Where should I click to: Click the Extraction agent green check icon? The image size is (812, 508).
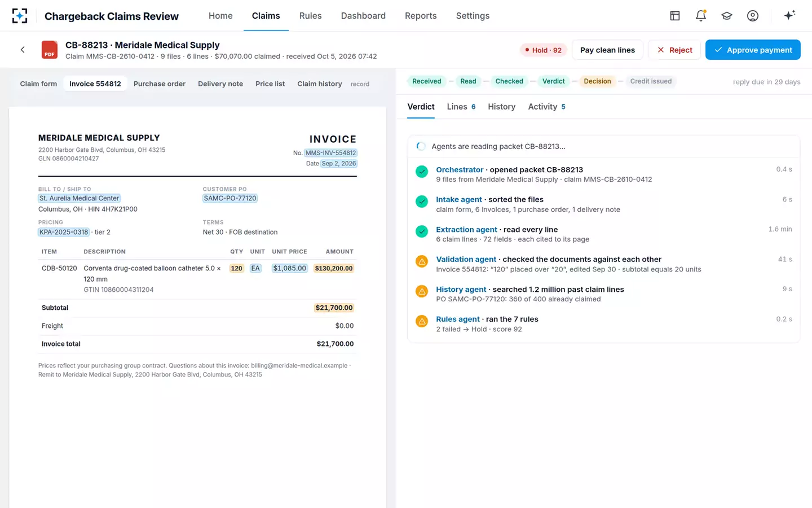coord(422,231)
